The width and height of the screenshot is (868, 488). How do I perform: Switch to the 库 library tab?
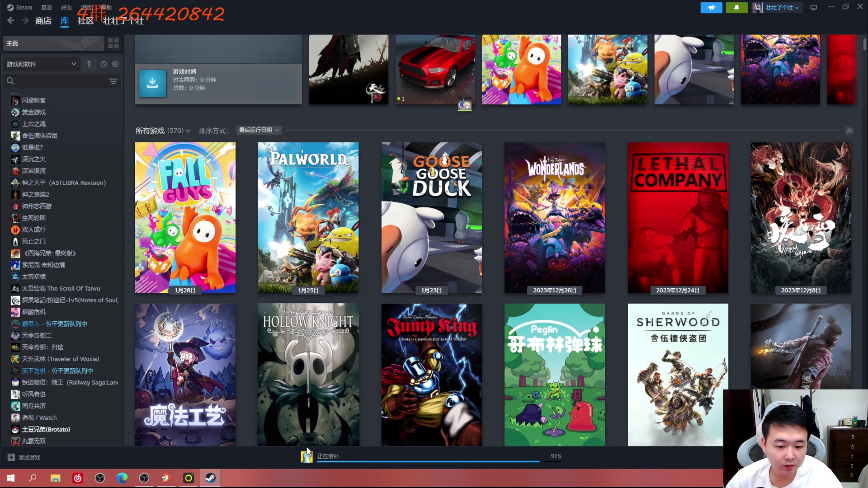(x=65, y=21)
